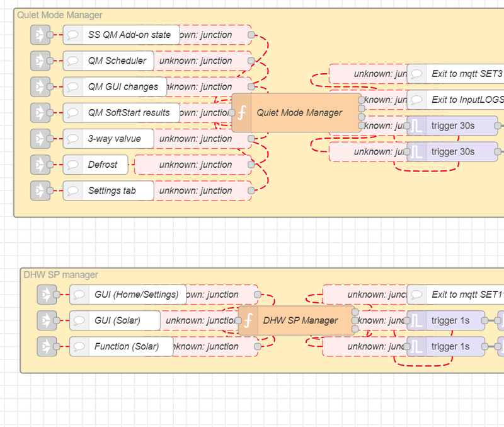Click comment icon of QM Scheduler node
Image resolution: width=504 pixels, height=427 pixels.
coord(73,61)
